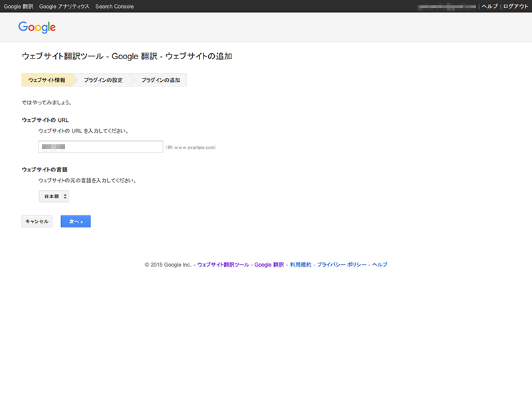Select the プラグインの設定 step tab
Screen dimensions: 532x399
(x=103, y=80)
